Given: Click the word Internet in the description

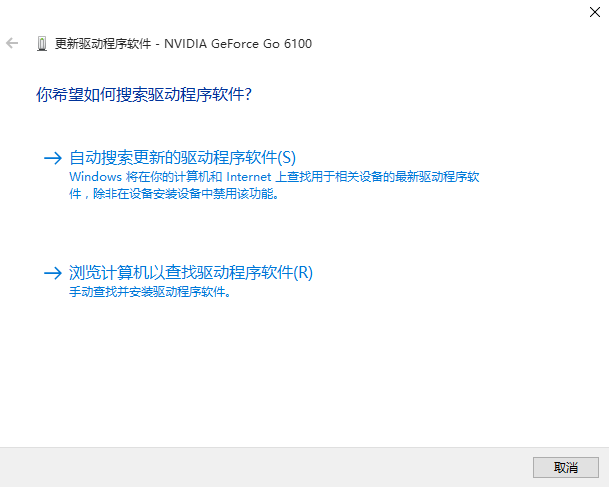Looking at the screenshot, I should (249, 177).
